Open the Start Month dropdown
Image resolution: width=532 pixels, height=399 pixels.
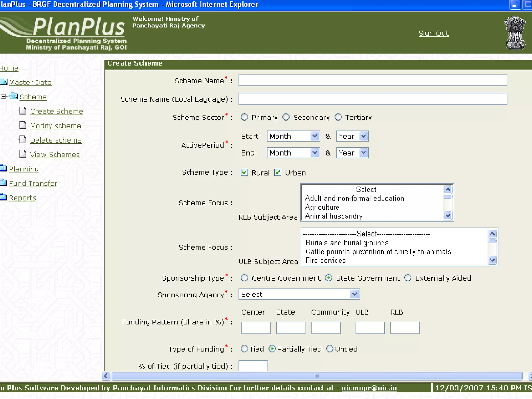tap(293, 136)
